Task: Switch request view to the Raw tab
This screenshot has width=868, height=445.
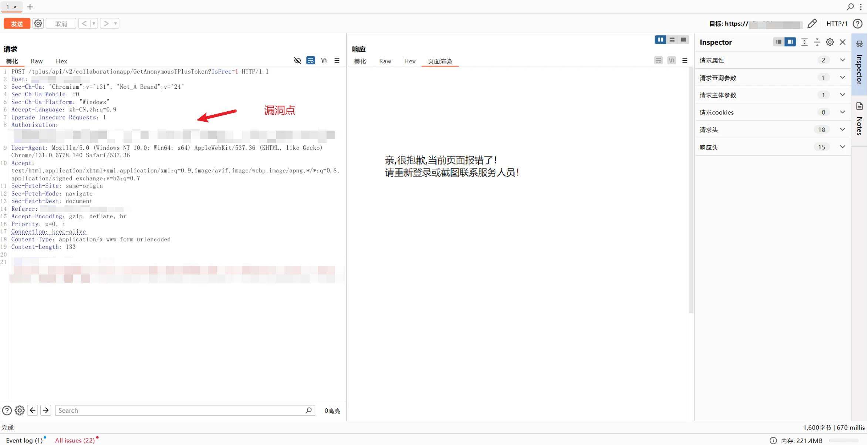Action: coord(37,61)
